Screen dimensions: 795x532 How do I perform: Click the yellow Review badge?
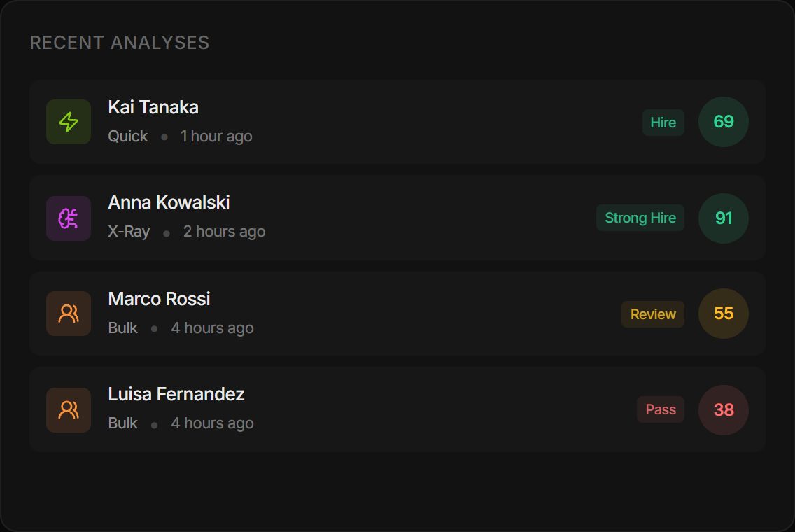[653, 314]
